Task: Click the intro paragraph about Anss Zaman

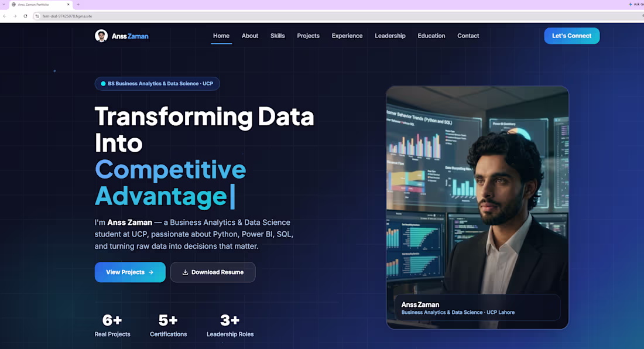Action: 194,234
